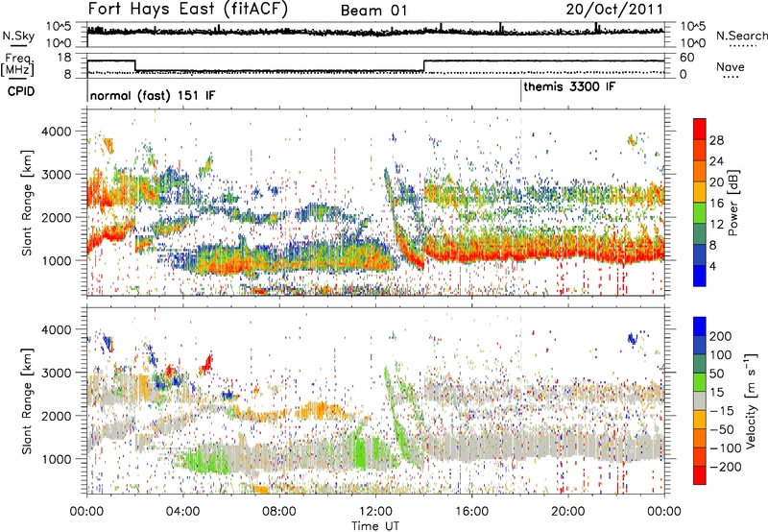Click the "-15" velocity colorbar tick label
This screenshot has height=532, width=768.
click(722, 410)
